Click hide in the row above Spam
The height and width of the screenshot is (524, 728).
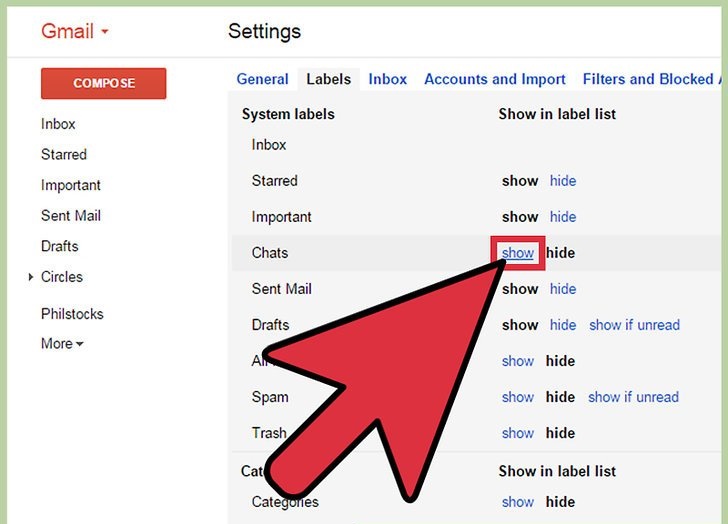click(x=560, y=361)
